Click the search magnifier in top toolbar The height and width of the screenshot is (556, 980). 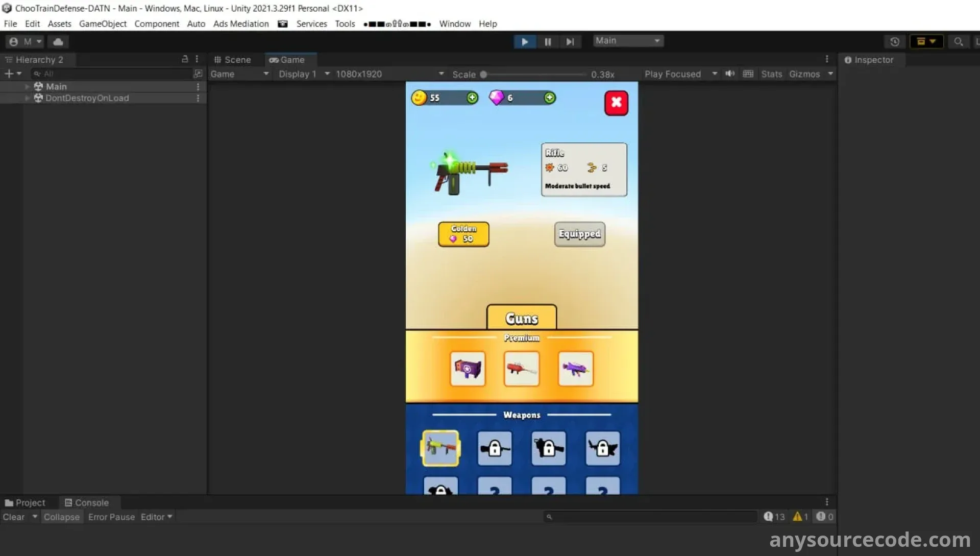tap(958, 42)
